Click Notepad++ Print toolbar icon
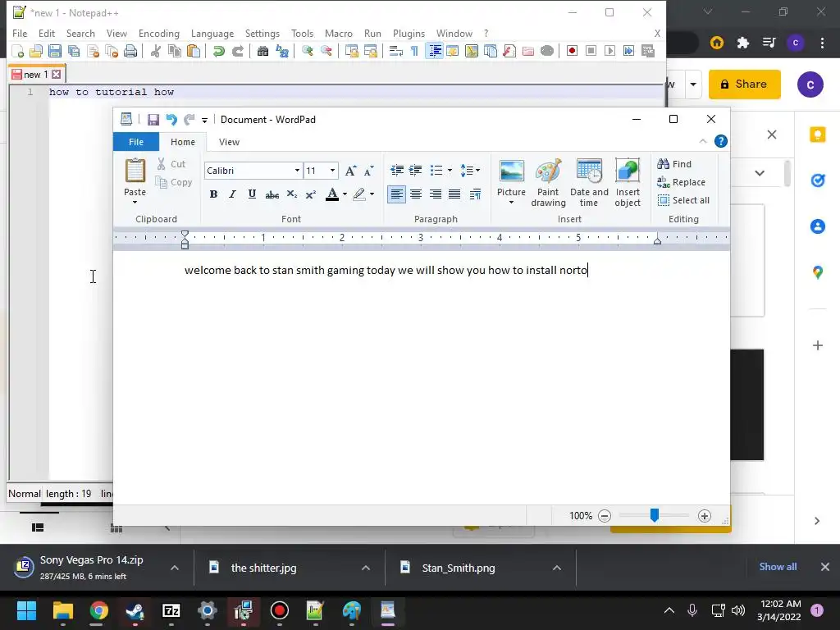 coord(130,51)
